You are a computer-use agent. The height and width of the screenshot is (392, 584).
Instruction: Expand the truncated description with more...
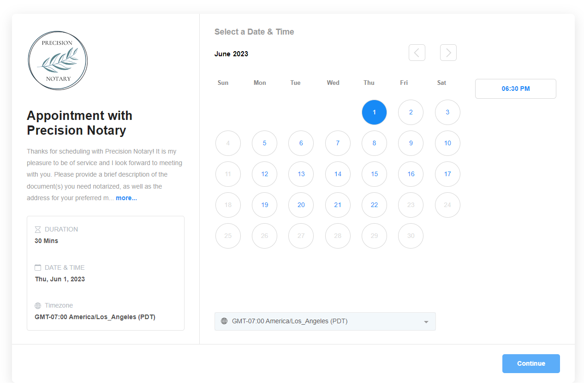click(x=126, y=197)
